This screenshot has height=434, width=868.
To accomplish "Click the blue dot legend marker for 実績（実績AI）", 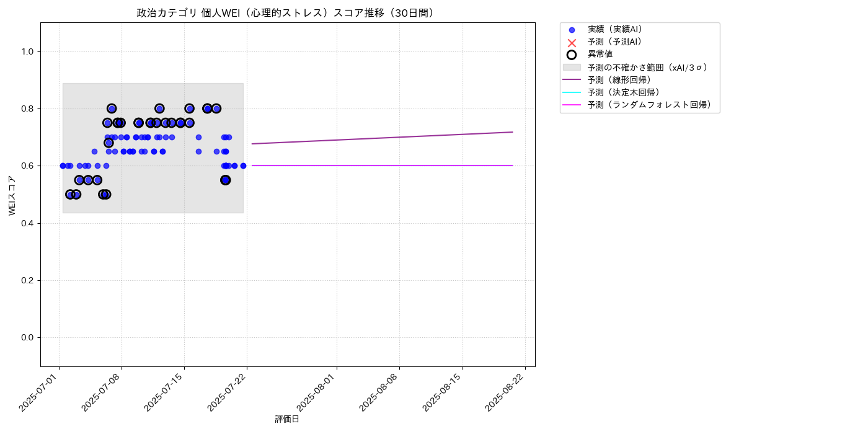I will tap(572, 30).
